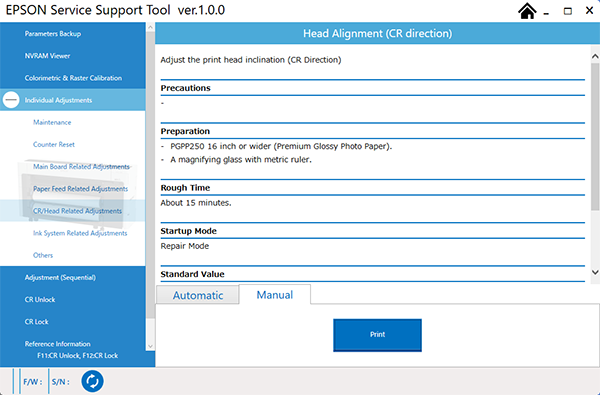Click sidebar scrollbar down arrow
The height and width of the screenshot is (395, 600).
(150, 346)
